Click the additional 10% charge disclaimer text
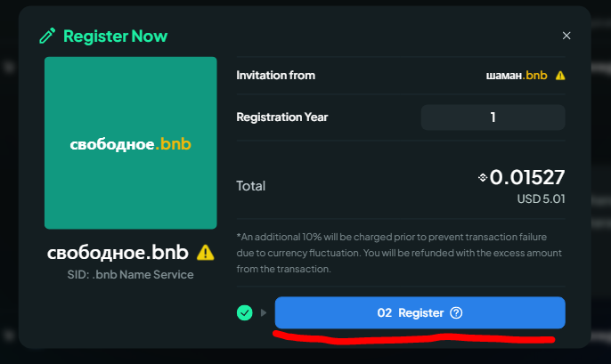This screenshot has width=611, height=364. coord(399,253)
